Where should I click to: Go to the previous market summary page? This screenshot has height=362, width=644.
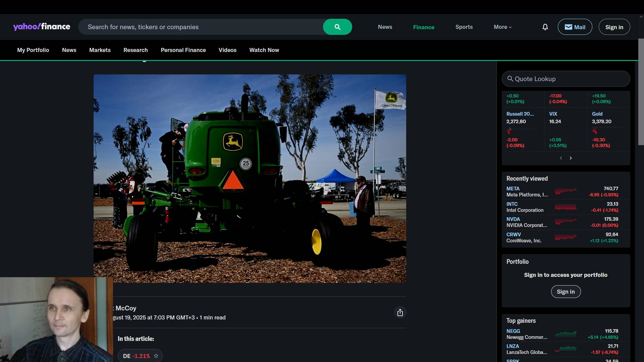(561, 158)
